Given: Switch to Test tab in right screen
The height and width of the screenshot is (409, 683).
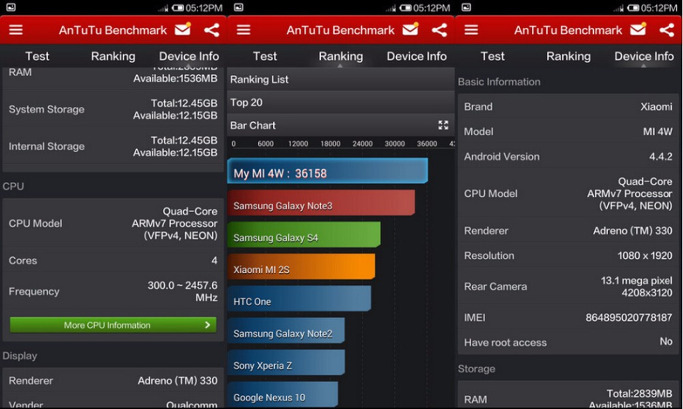Looking at the screenshot, I should pos(493,56).
